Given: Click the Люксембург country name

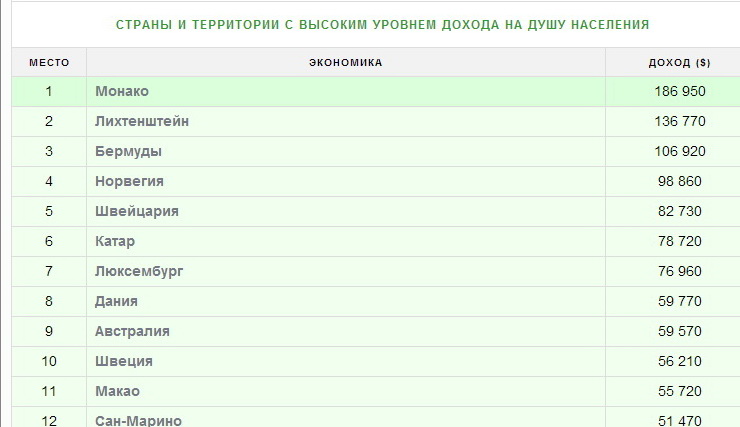Looking at the screenshot, I should (x=139, y=272).
